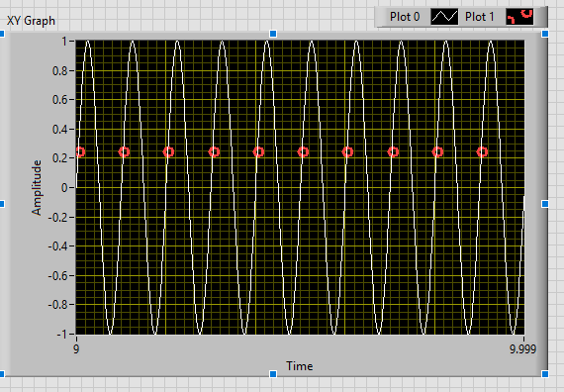Click the -0.6 amplitude tick label
The image size is (564, 392).
(x=58, y=276)
